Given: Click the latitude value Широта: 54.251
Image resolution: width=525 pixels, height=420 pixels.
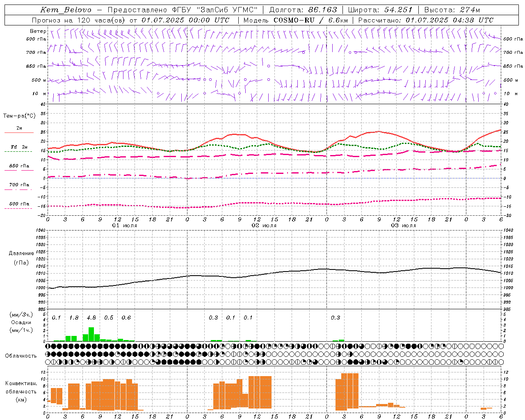Looking at the screenshot, I should coord(380,10).
